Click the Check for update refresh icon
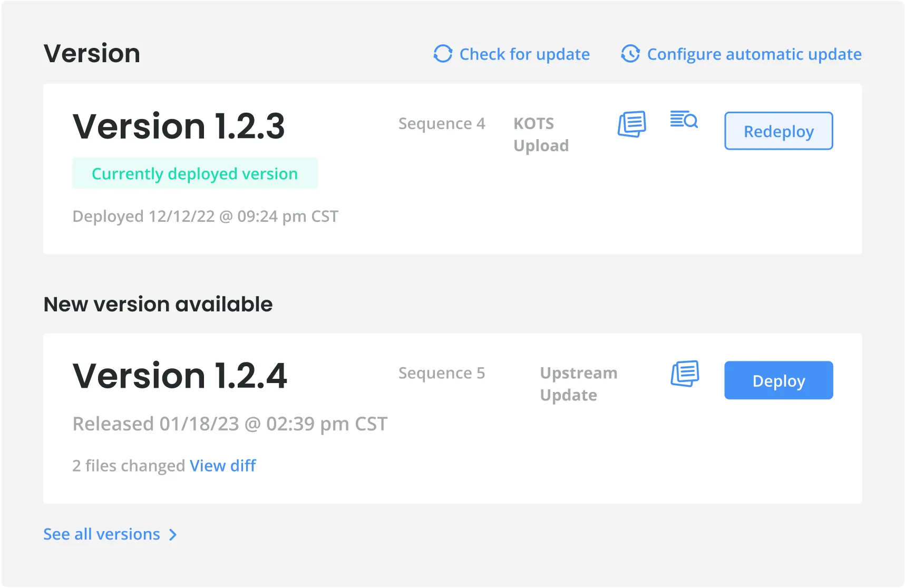 (x=442, y=54)
